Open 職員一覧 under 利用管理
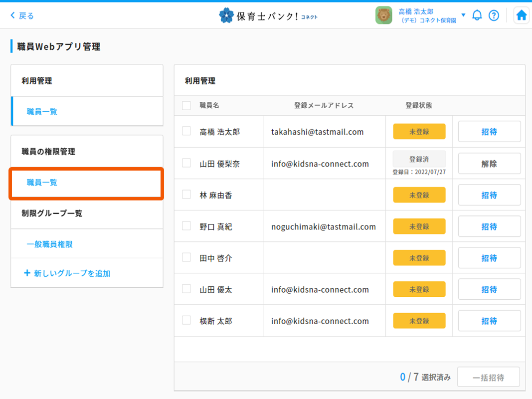 coord(42,112)
